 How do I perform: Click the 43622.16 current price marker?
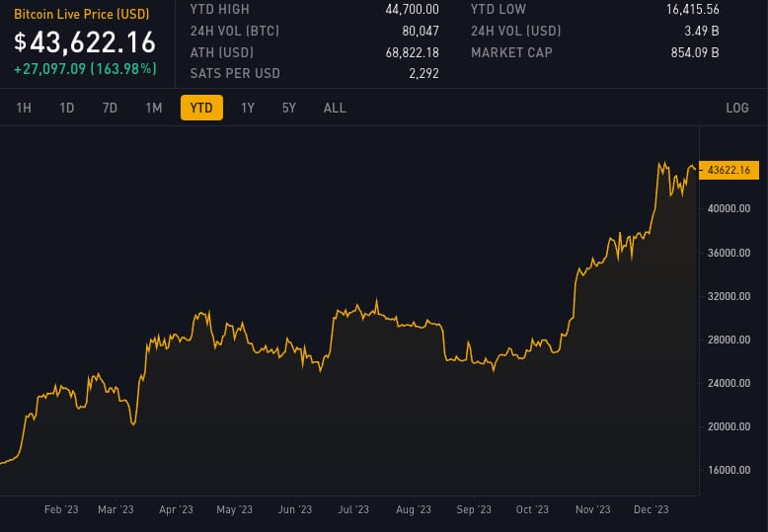(x=729, y=170)
